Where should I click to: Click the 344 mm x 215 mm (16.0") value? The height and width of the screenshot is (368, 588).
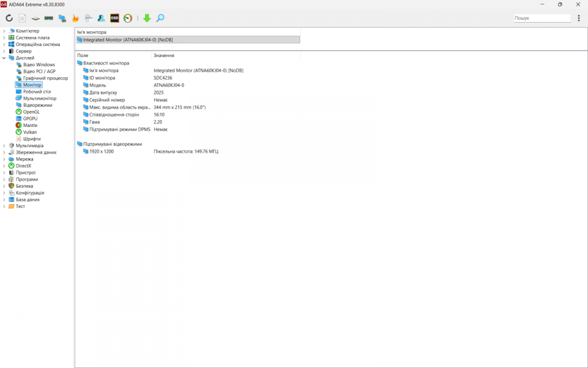[x=179, y=107]
